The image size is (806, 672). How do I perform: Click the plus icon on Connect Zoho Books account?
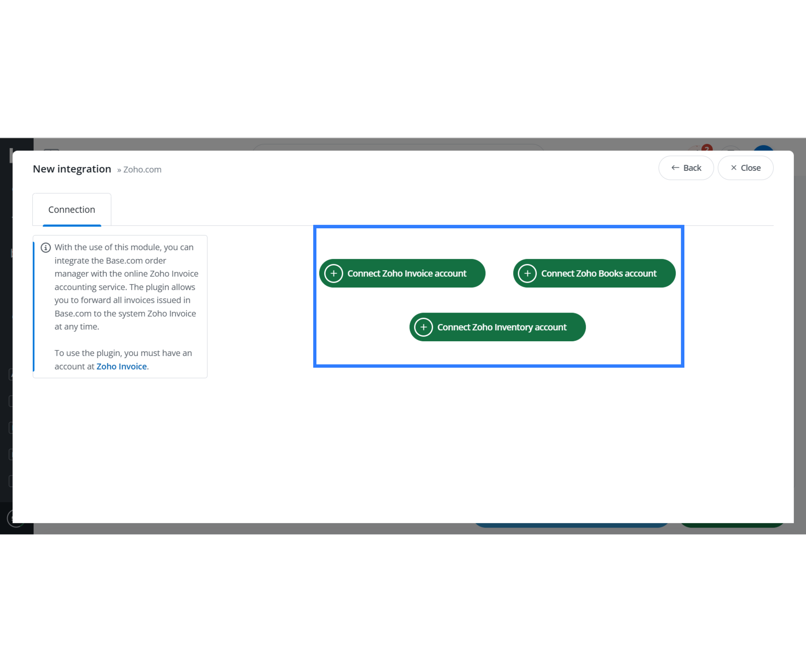[527, 273]
